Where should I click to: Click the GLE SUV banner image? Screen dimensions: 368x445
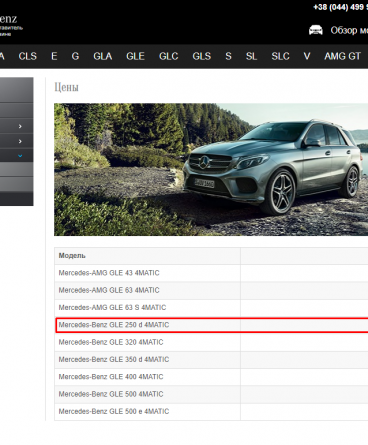click(211, 170)
